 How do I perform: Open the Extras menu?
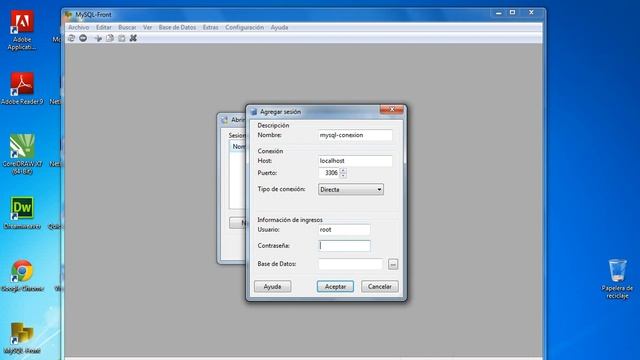coord(211,27)
